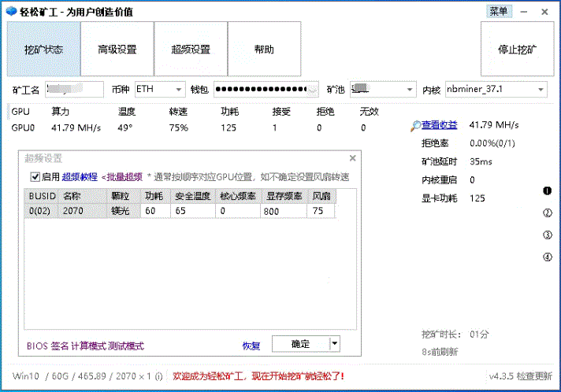Image resolution: width=561 pixels, height=392 pixels.
Task: Open the 超频教程 link
Action: (80, 177)
